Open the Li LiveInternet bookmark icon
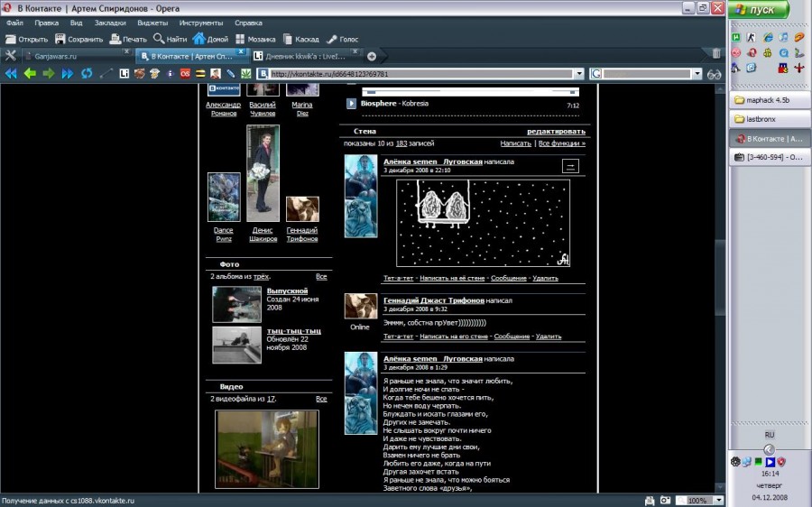812x507 pixels. (124, 74)
